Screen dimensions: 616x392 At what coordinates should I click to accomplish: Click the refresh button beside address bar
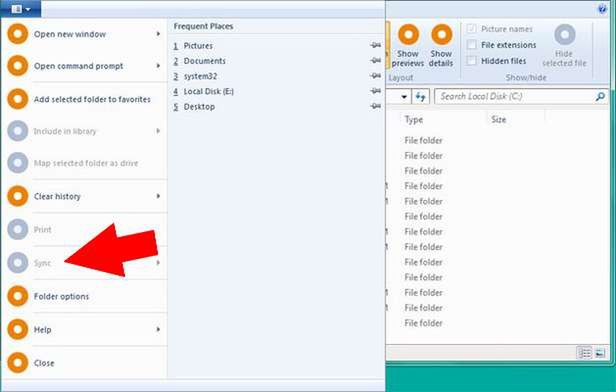pos(420,97)
